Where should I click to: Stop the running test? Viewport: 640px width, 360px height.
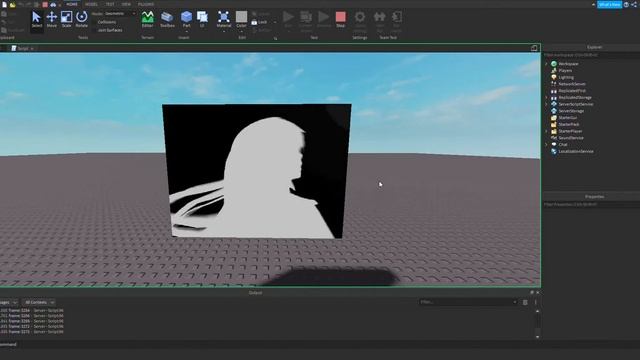pos(340,19)
